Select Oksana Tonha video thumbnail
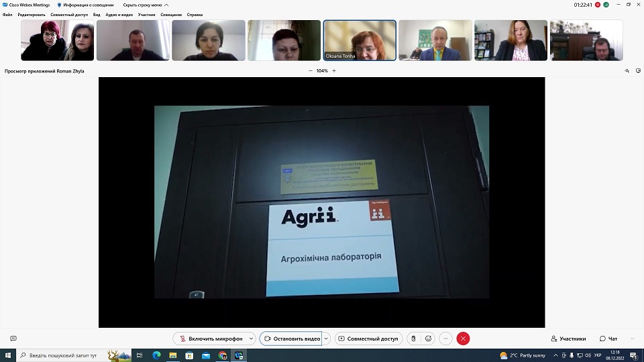644x362 pixels. click(360, 40)
